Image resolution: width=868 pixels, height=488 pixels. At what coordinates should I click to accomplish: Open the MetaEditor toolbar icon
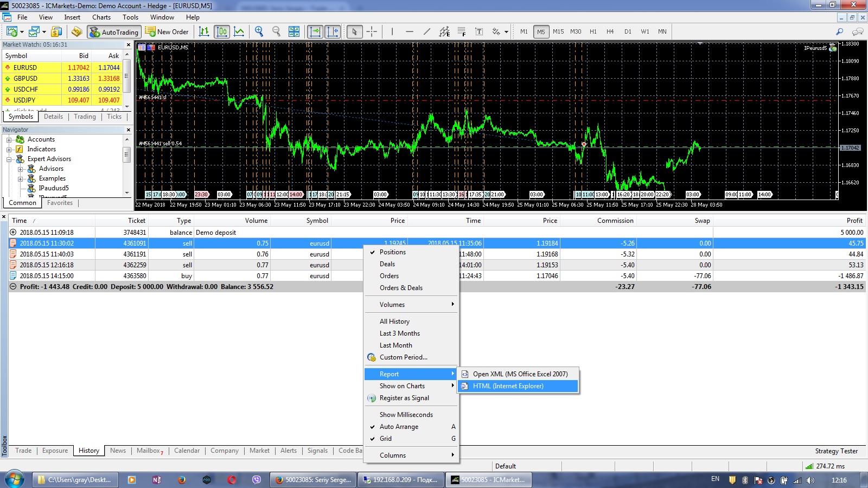tap(77, 31)
